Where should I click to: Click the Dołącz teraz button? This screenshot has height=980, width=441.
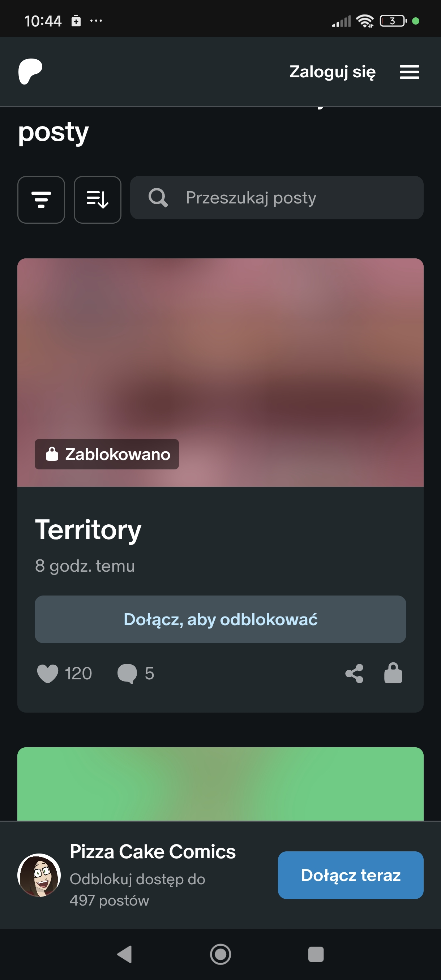[350, 875]
